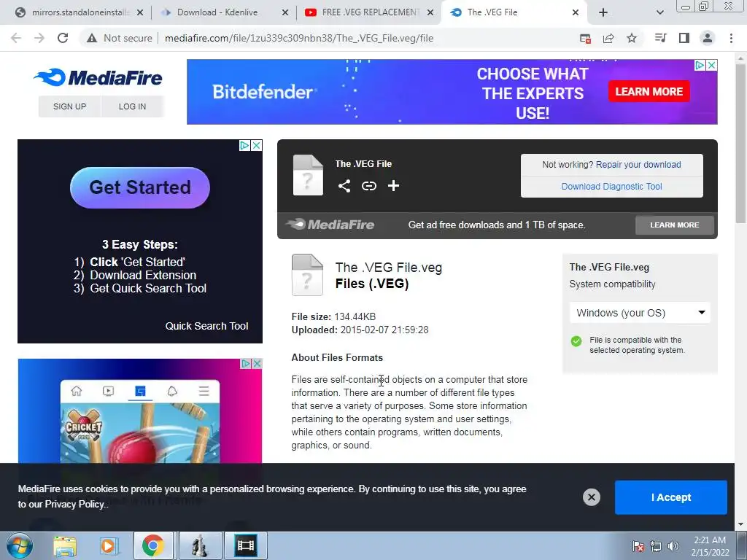
Task: Click 'Uploaded: 2015-02-07 21:59:28' text
Action: click(360, 330)
